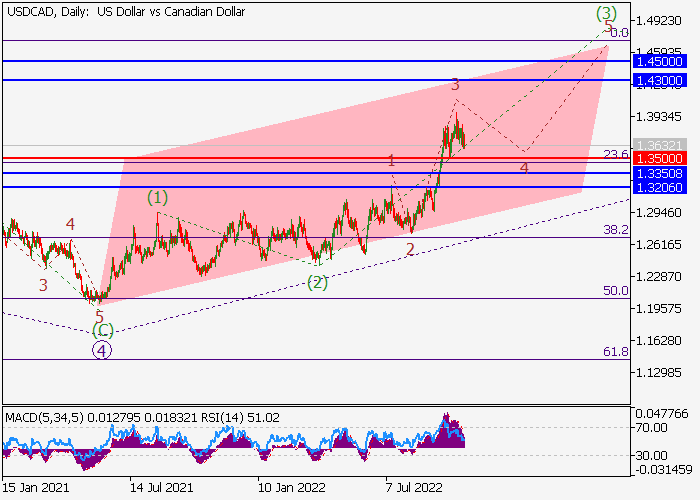
Task: Click the 1.26165 price axis value
Action: coord(659,245)
